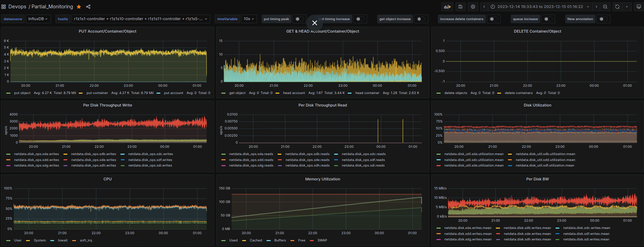
Task: Turn on queue increase annotation
Action: tap(548, 19)
